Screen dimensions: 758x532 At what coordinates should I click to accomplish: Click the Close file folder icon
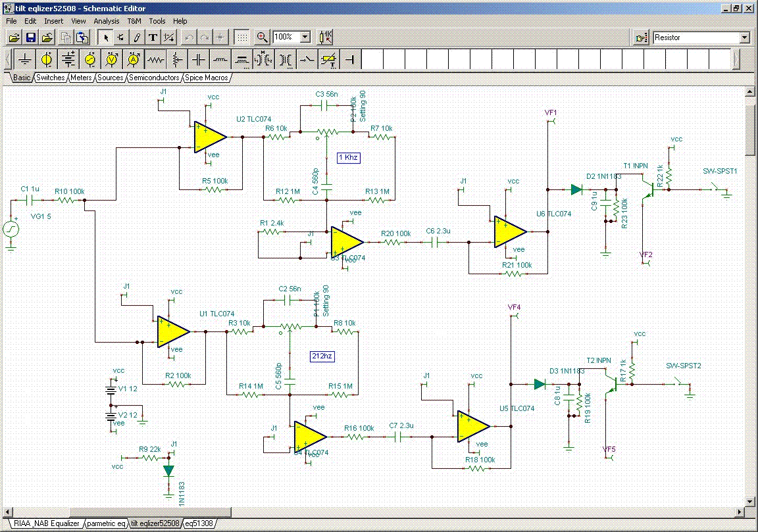click(x=47, y=37)
